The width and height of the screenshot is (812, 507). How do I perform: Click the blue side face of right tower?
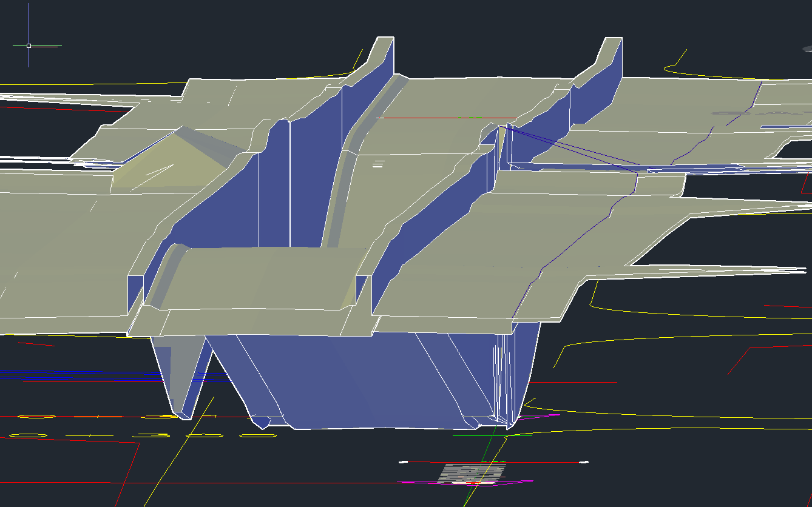598,91
